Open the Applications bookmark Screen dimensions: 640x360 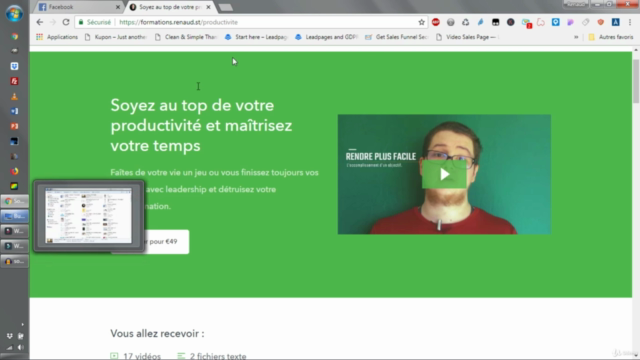[57, 37]
